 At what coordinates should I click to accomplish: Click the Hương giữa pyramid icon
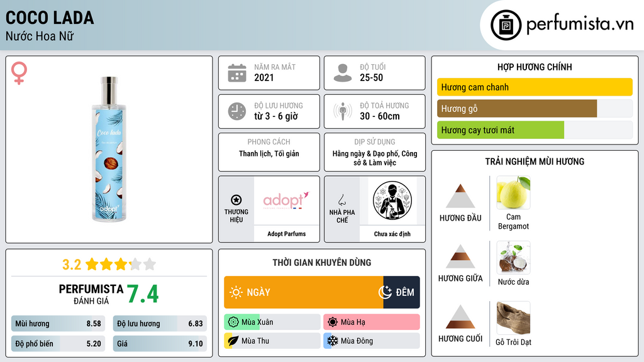[x=460, y=256]
